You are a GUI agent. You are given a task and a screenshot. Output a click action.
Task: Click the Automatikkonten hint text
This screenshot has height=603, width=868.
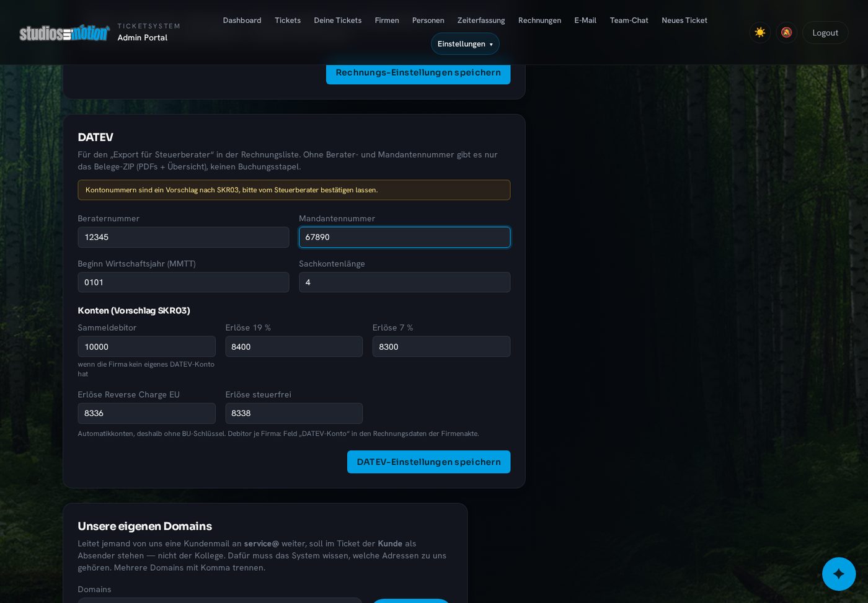pos(278,434)
